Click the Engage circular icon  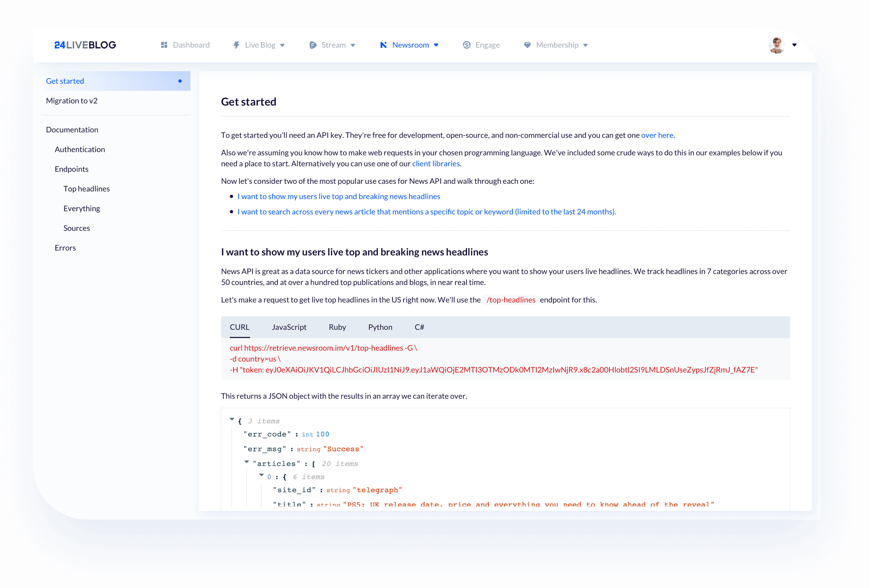click(466, 45)
